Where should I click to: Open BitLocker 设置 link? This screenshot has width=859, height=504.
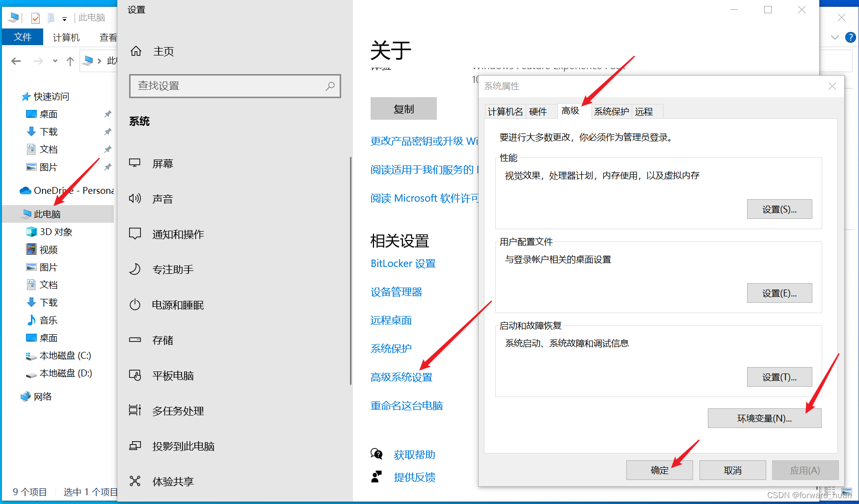pos(403,263)
